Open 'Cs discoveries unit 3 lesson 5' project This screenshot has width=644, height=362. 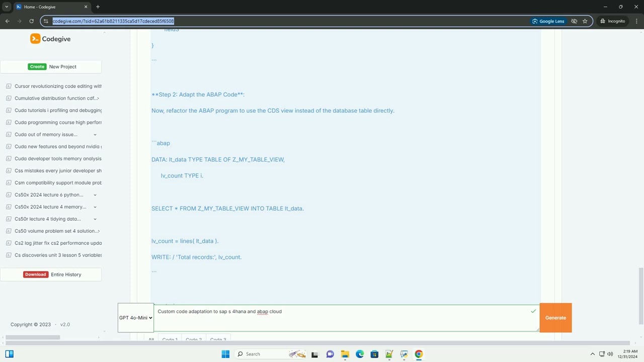pyautogui.click(x=58, y=255)
